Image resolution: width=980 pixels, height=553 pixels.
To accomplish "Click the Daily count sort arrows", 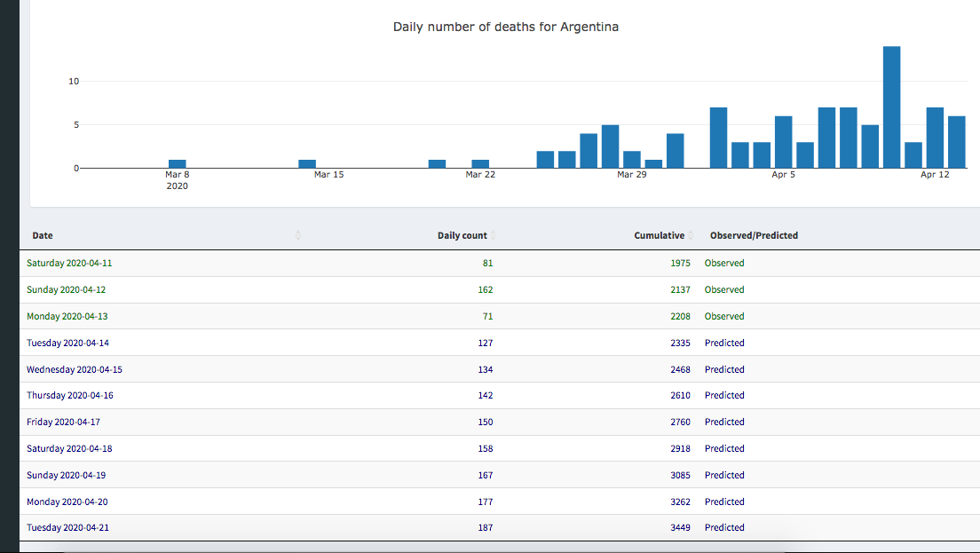I will (x=494, y=235).
